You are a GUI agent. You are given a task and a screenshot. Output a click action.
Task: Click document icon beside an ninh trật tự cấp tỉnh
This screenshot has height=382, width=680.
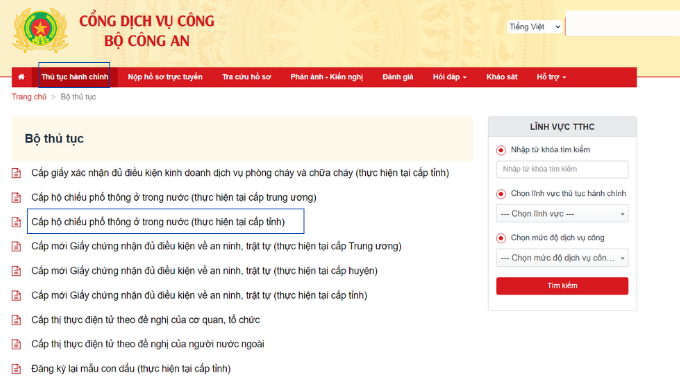click(x=16, y=295)
